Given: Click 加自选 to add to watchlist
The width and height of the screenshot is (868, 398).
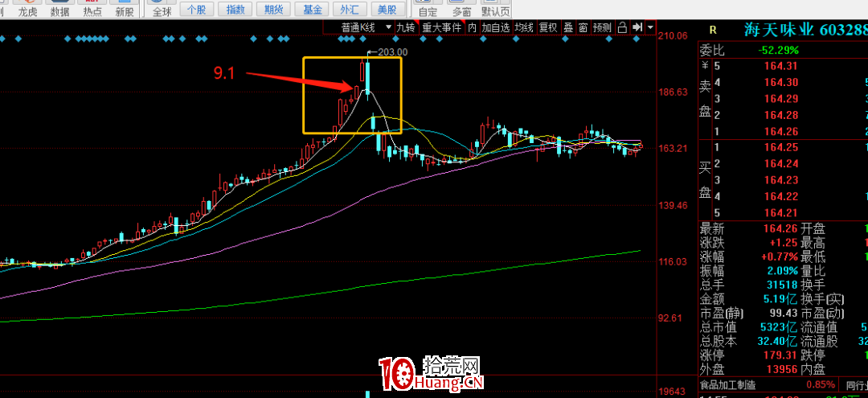Looking at the screenshot, I should pyautogui.click(x=495, y=27).
